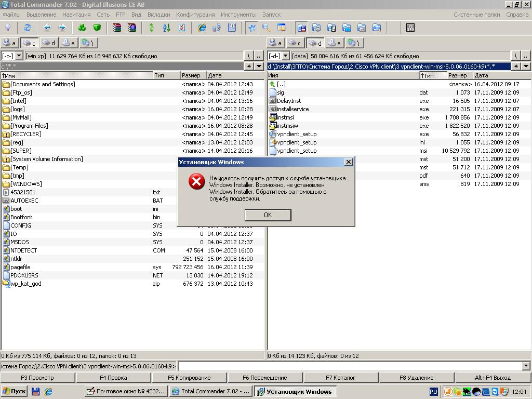
Task: Select the installservice exe file
Action: (398, 109)
